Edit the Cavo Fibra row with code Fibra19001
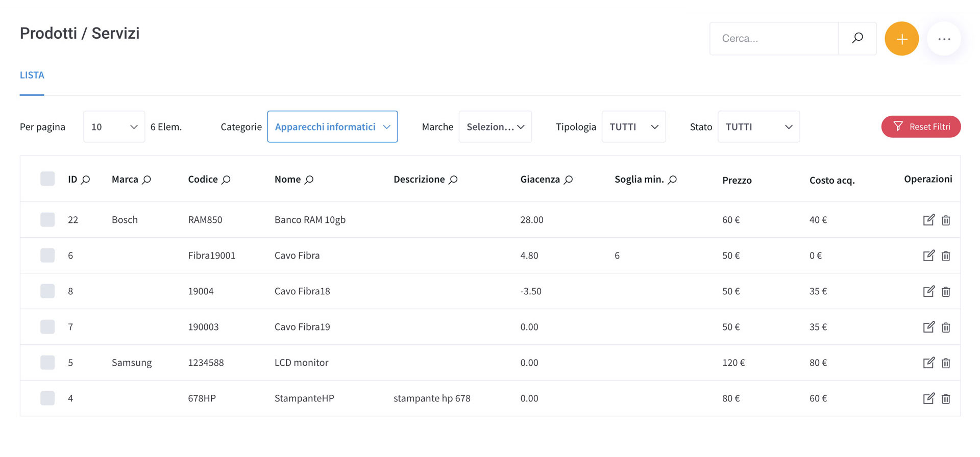 click(x=928, y=256)
